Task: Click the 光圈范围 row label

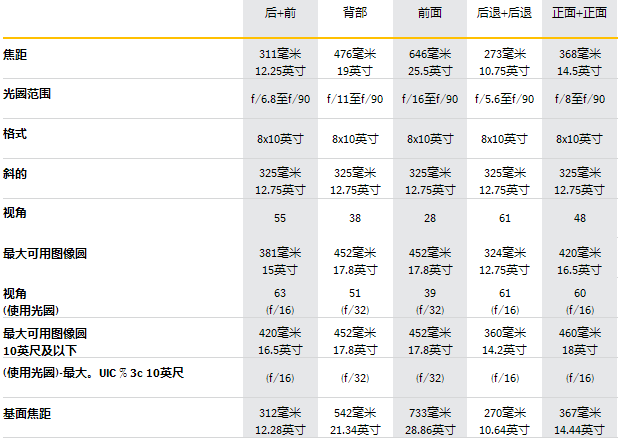Action: coord(27,93)
